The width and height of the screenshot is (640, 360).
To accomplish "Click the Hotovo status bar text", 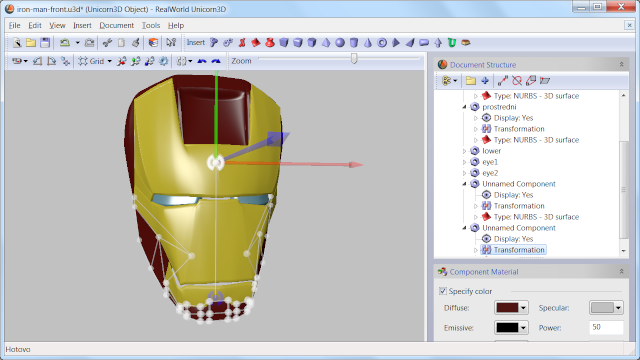I will click(18, 349).
